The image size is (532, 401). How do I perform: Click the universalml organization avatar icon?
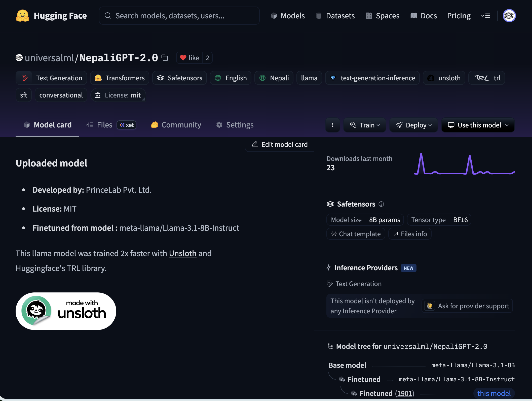[19, 58]
